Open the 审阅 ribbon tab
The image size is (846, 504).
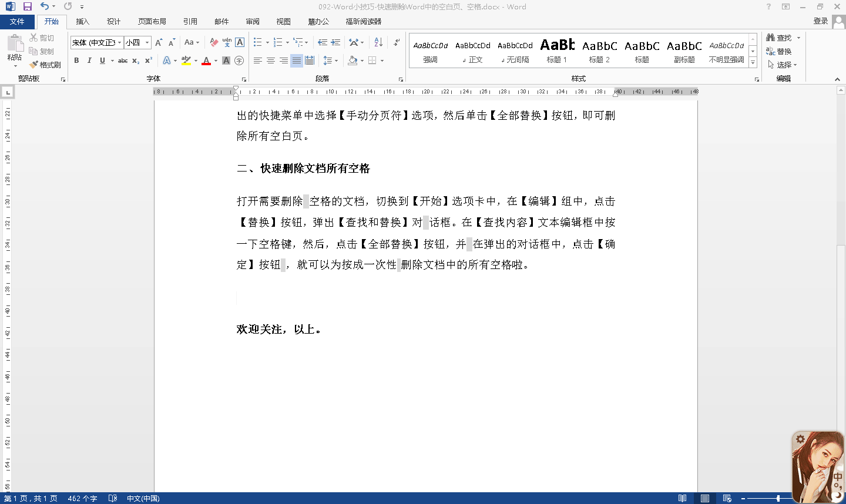tap(253, 21)
